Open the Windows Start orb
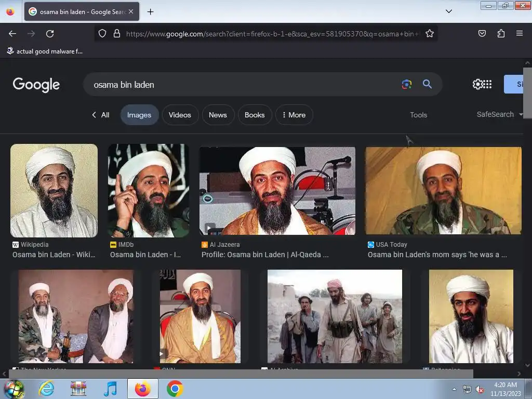This screenshot has height=399, width=532. coord(14,389)
